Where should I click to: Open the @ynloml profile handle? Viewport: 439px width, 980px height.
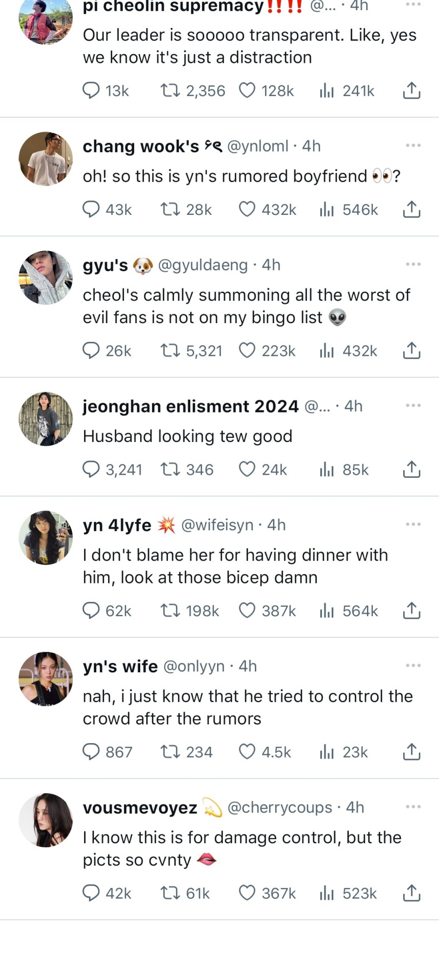click(257, 146)
